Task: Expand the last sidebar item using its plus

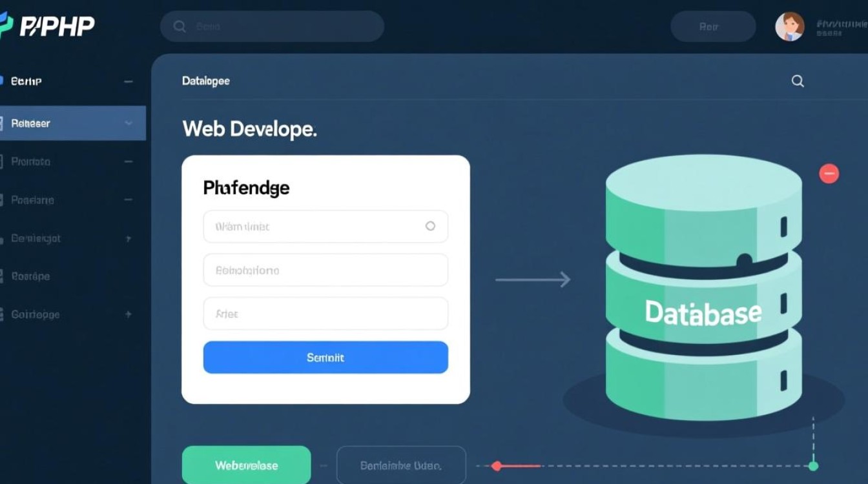Action: (x=128, y=314)
